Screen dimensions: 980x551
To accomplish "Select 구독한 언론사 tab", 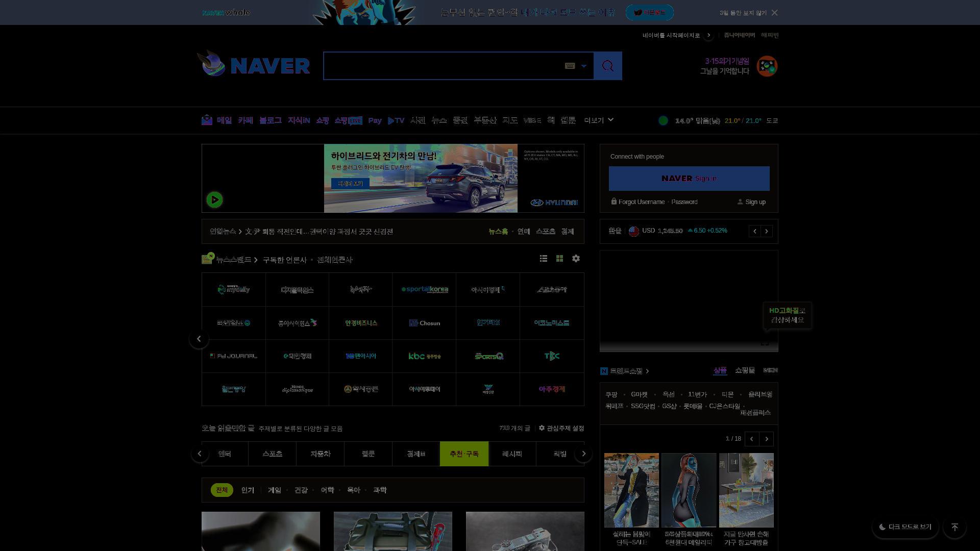I will pos(284,260).
